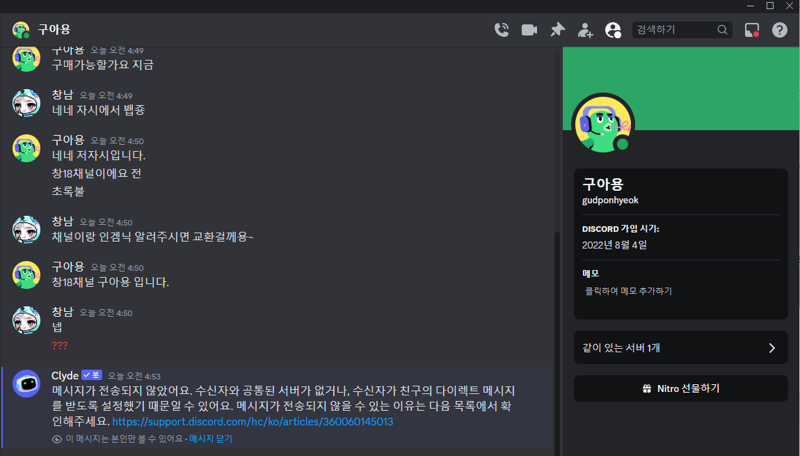Dismiss Clyde notice via 메시지 닫기
The width and height of the screenshot is (800, 456).
(x=211, y=439)
